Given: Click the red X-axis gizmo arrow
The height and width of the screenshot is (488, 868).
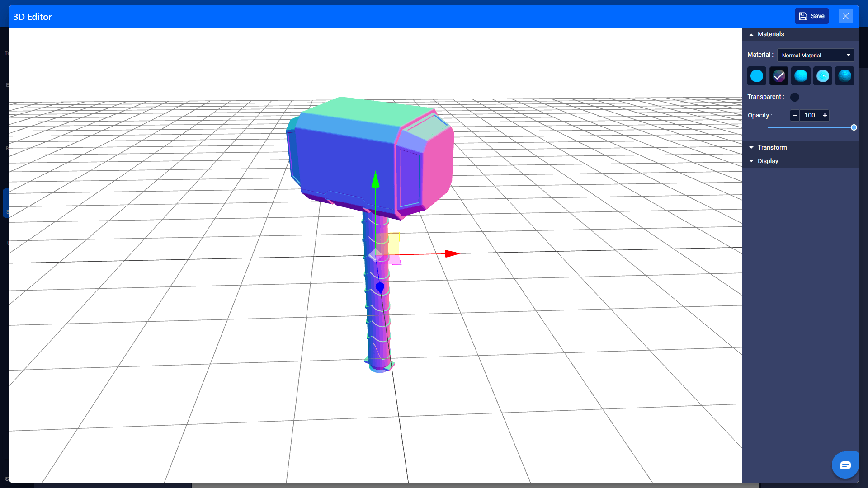Looking at the screenshot, I should click(452, 254).
